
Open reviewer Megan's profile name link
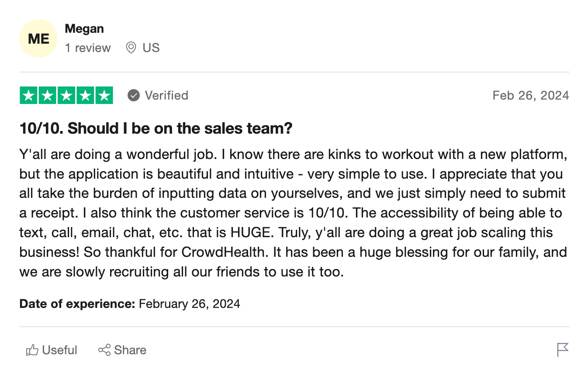pyautogui.click(x=84, y=29)
